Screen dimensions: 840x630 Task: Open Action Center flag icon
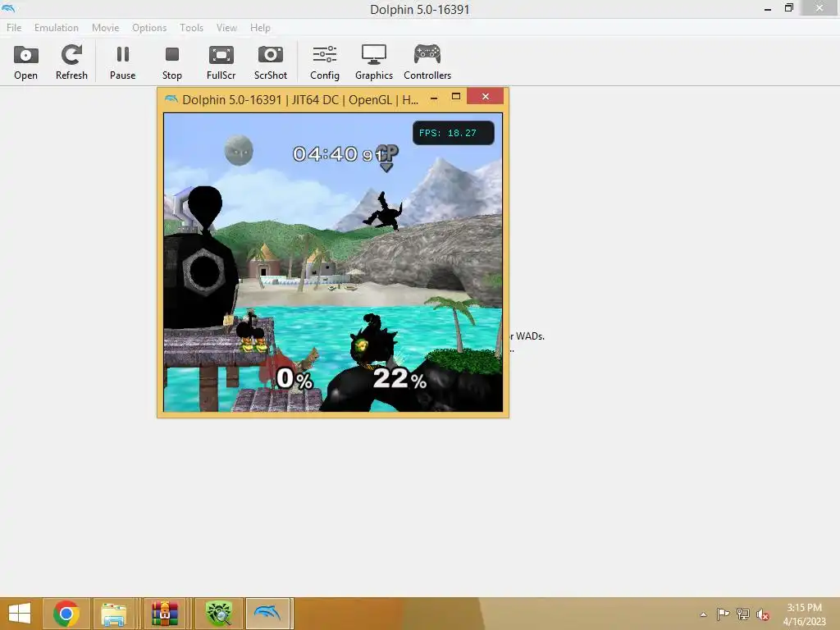723,614
